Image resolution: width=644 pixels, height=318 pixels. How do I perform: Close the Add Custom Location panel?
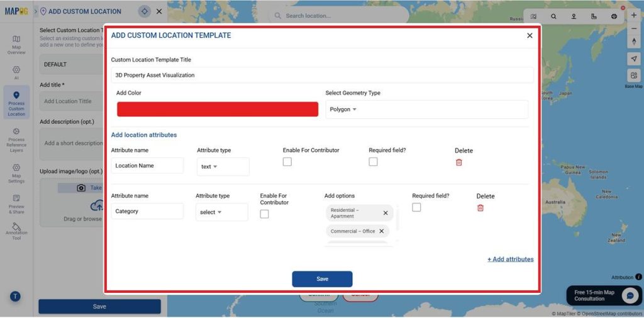159,11
